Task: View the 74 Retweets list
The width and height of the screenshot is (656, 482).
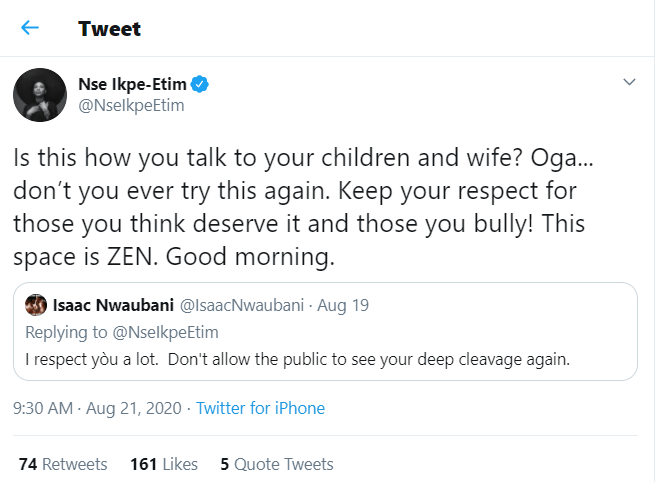Action: (x=62, y=464)
